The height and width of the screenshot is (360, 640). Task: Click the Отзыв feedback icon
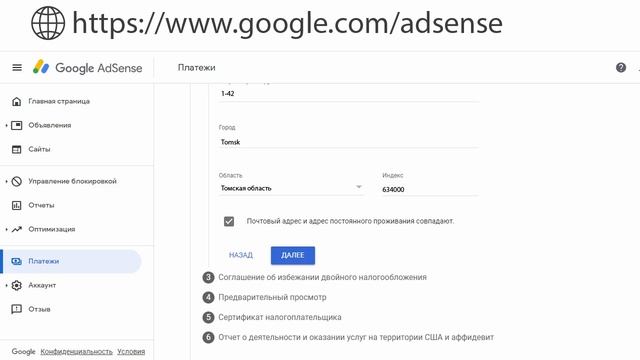[x=17, y=309]
